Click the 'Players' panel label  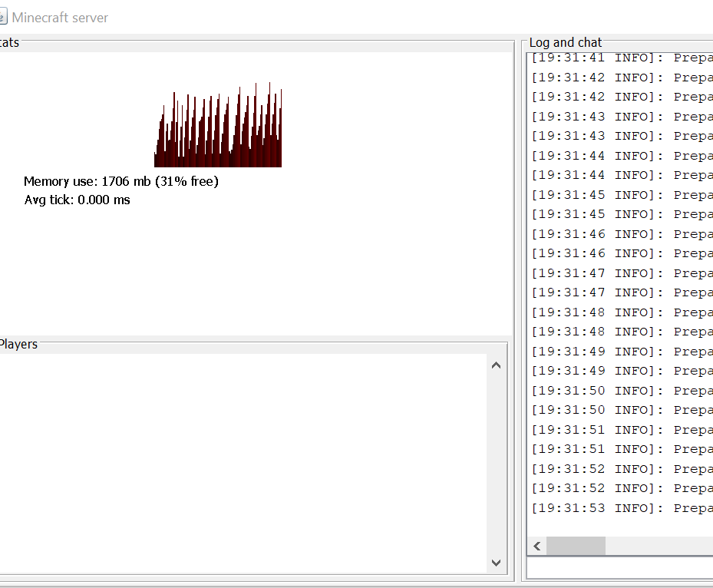pyautogui.click(x=18, y=344)
